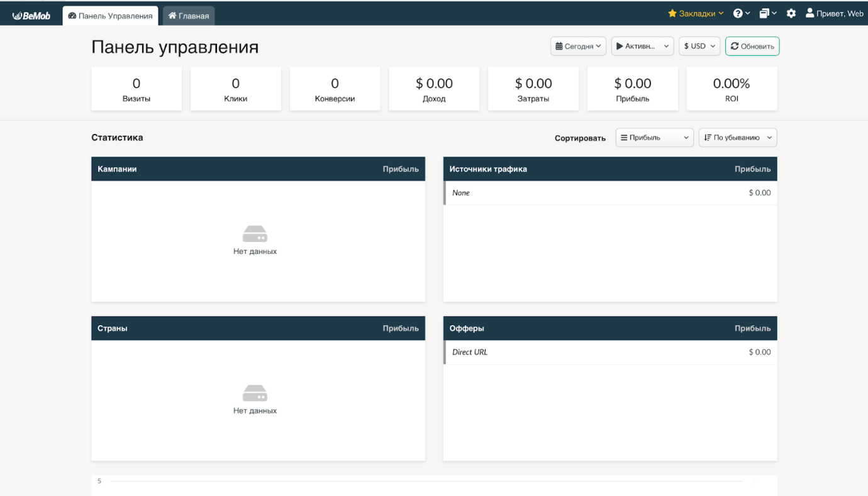Screen dimensions: 868x496
Task: Open settings gear icon
Action: pos(791,13)
